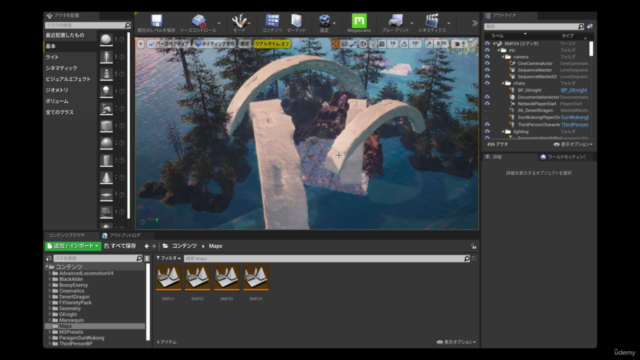Focus the Maps asset search field
Image resolution: width=640 pixels, height=360 pixels.
point(327,259)
